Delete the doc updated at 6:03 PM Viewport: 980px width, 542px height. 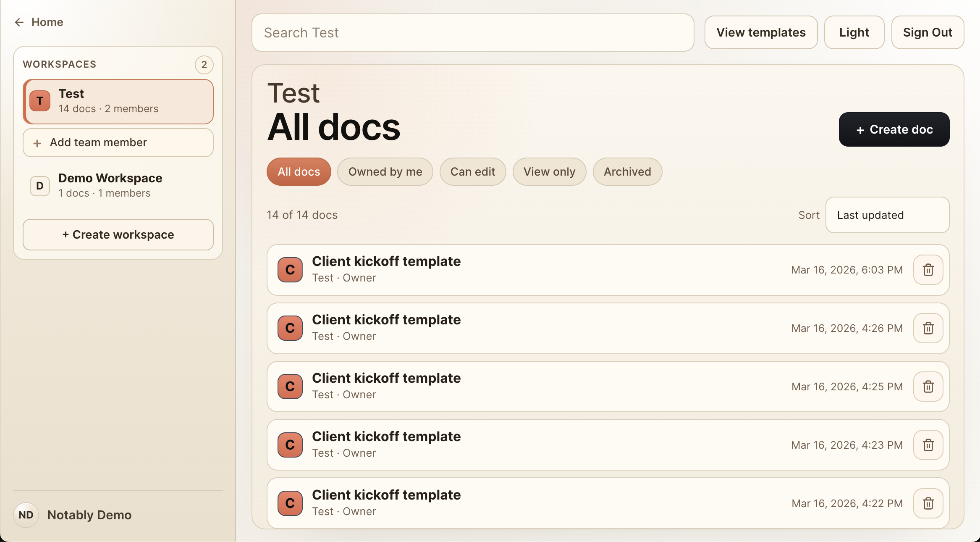click(x=928, y=270)
